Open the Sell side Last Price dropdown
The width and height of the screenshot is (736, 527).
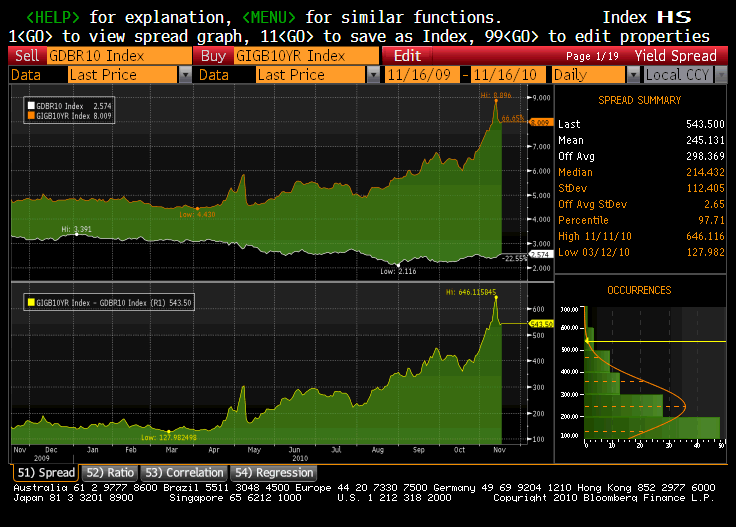pos(185,75)
